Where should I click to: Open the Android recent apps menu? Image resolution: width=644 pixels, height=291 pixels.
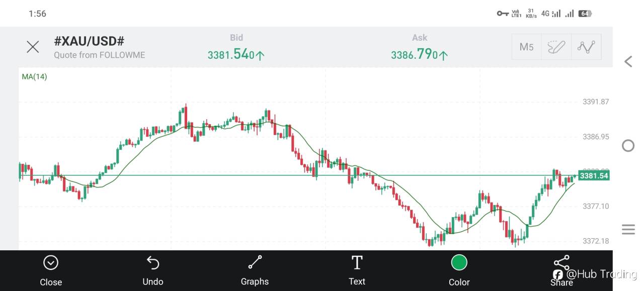(x=628, y=230)
